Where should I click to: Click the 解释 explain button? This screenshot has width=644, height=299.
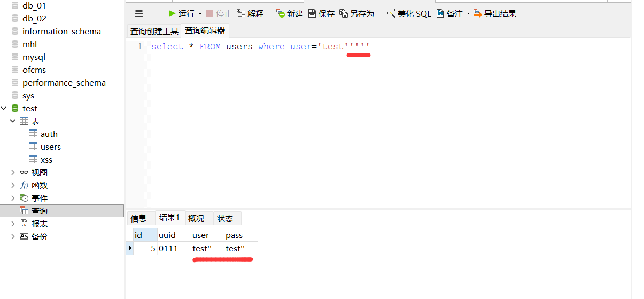[x=250, y=13]
